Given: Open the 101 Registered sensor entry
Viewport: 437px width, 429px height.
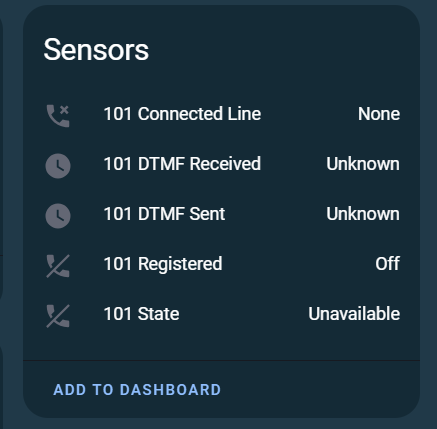Looking at the screenshot, I should (163, 264).
